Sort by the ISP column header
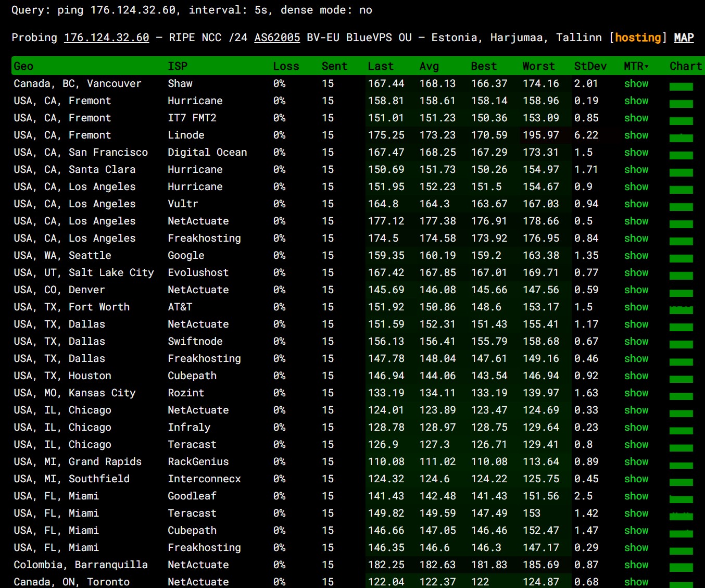 click(x=178, y=66)
